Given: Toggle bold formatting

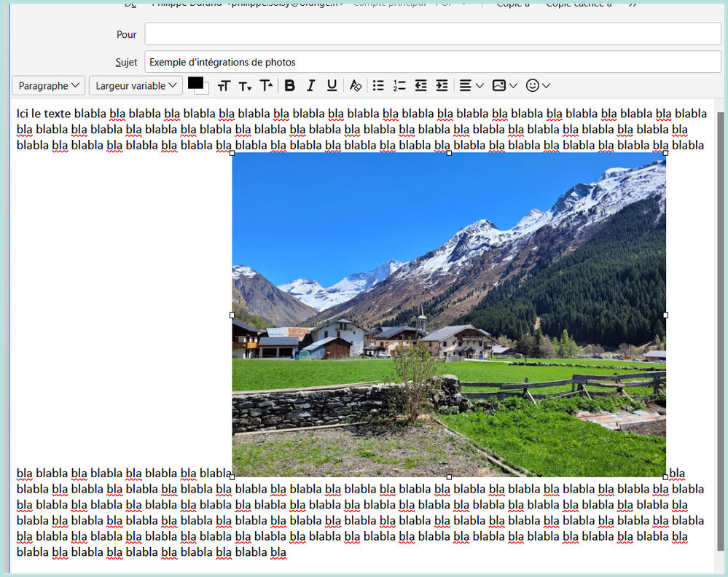Looking at the screenshot, I should click(x=290, y=86).
